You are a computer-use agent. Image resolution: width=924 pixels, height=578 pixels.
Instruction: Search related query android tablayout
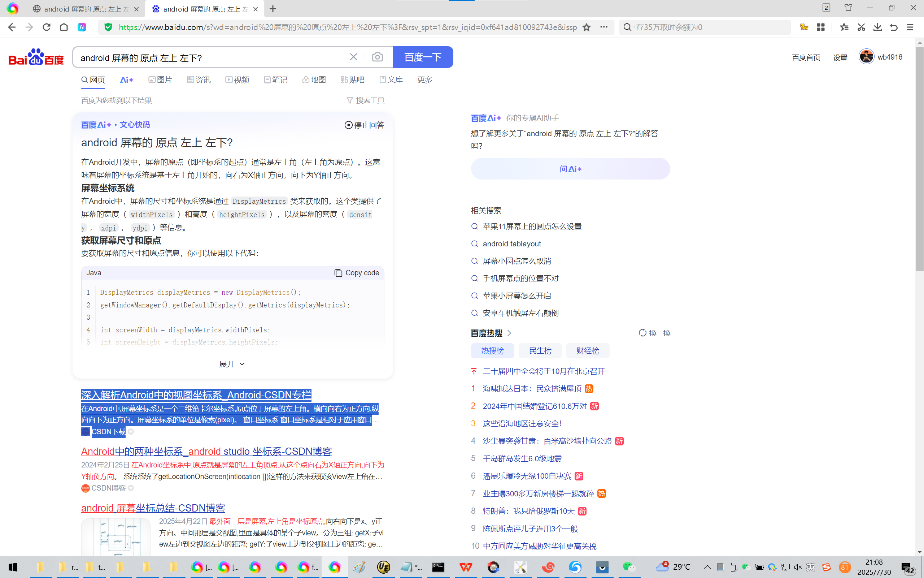tap(512, 244)
